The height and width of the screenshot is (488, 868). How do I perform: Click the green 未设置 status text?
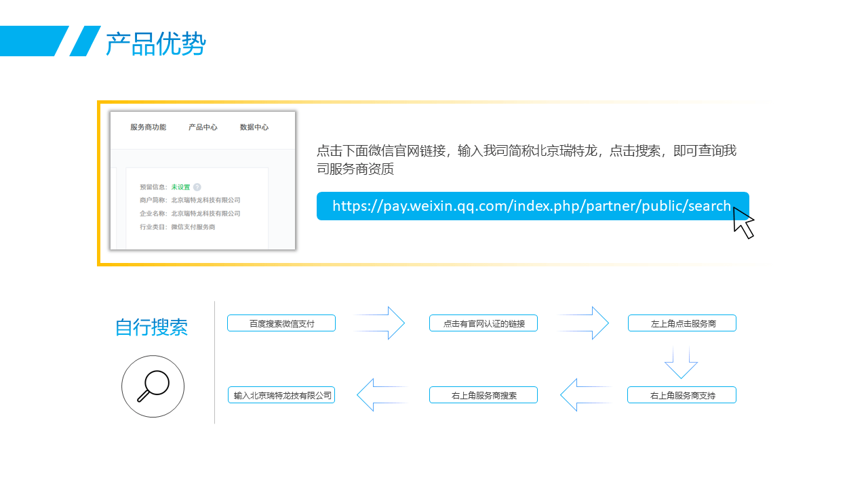click(180, 187)
